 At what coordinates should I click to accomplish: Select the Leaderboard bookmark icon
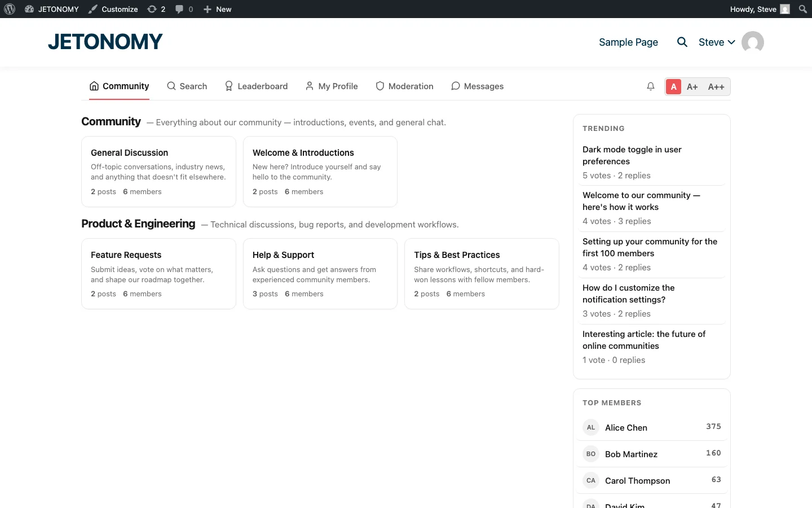tap(228, 86)
